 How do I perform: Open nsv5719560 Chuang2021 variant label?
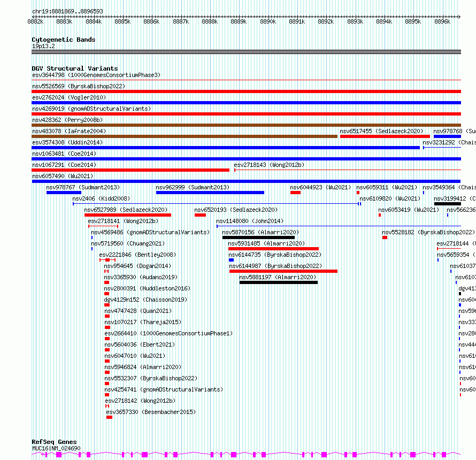click(x=128, y=243)
